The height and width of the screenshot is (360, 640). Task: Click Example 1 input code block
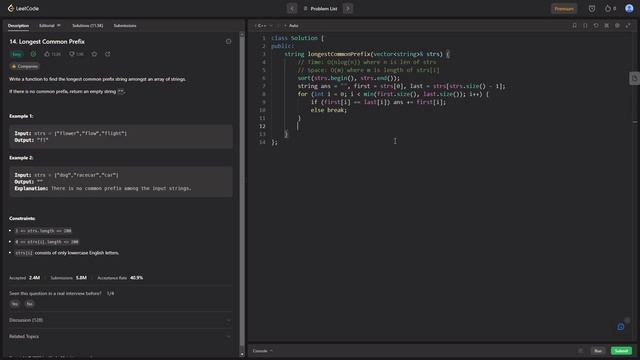(121, 136)
